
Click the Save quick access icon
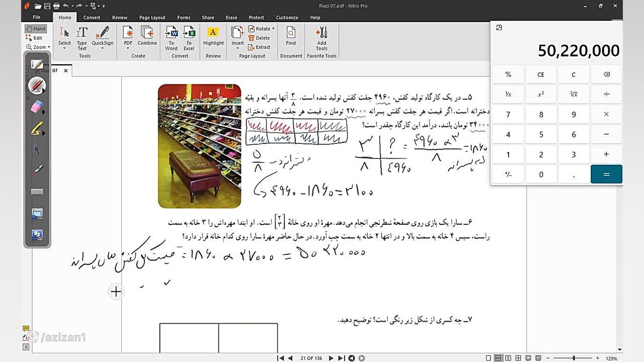point(47,6)
